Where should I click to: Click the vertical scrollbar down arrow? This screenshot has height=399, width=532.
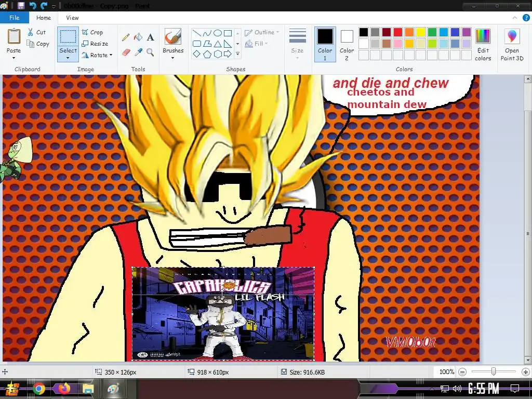click(x=528, y=360)
